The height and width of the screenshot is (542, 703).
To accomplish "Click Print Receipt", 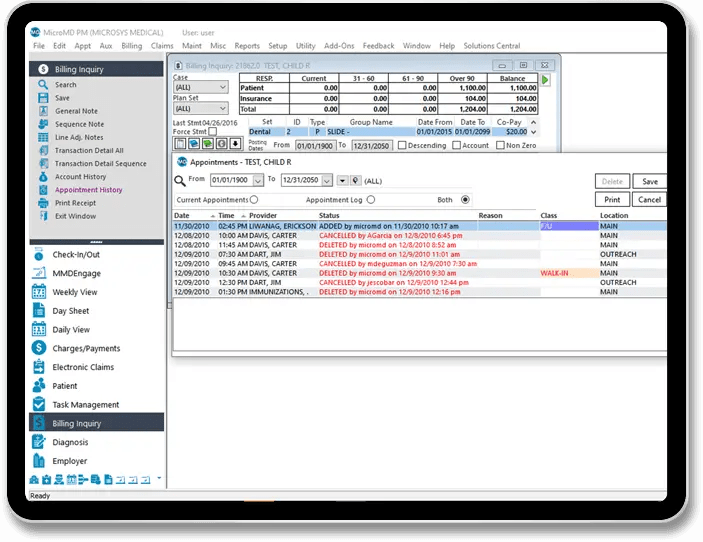I will [x=75, y=203].
